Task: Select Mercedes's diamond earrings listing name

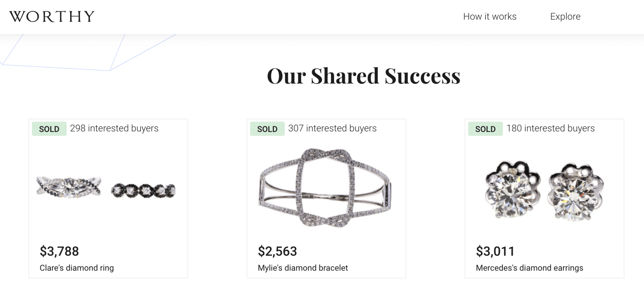Action: coord(529,268)
